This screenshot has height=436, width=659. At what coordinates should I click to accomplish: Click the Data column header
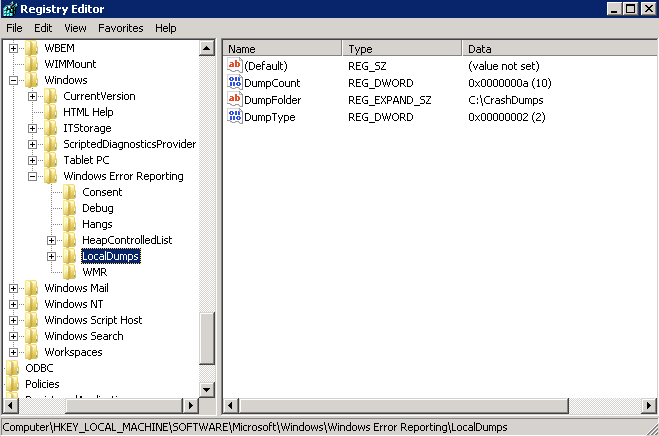click(x=480, y=48)
